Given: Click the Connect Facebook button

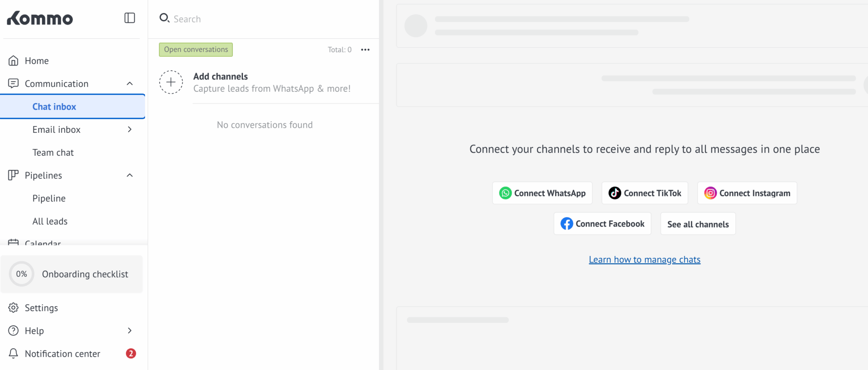Looking at the screenshot, I should click(602, 224).
